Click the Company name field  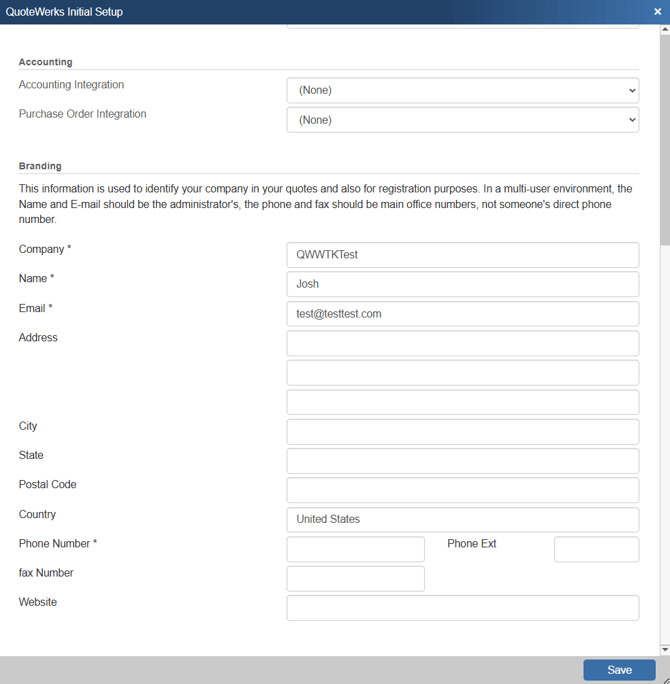pyautogui.click(x=462, y=255)
